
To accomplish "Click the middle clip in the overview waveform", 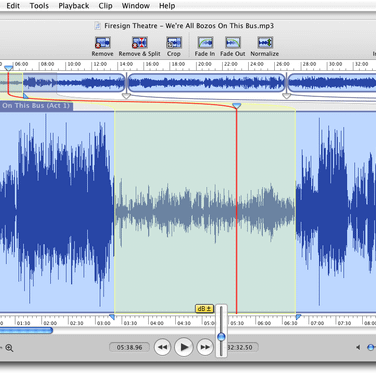I will coord(206,83).
